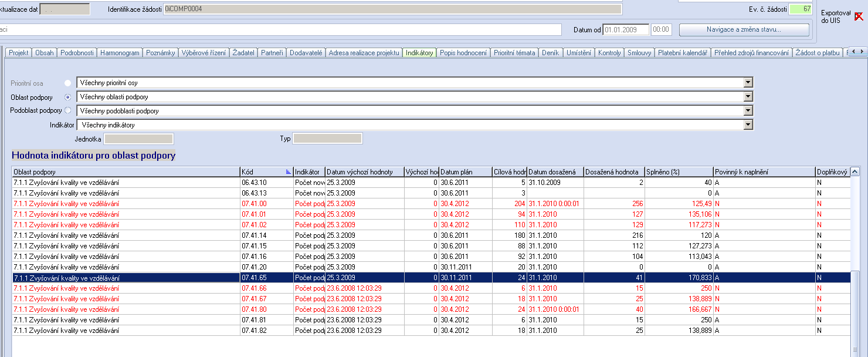Select the Oblast podpory radio button
The width and height of the screenshot is (868, 357).
(67, 97)
